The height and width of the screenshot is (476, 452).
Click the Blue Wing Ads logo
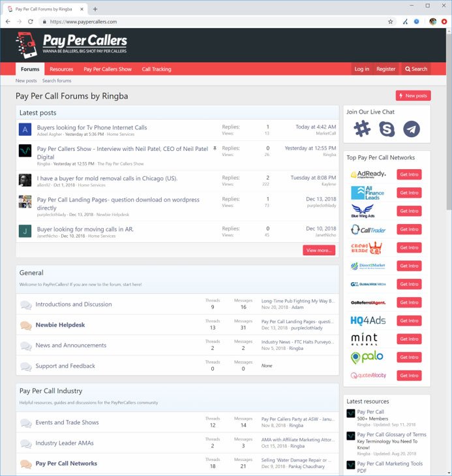363,211
